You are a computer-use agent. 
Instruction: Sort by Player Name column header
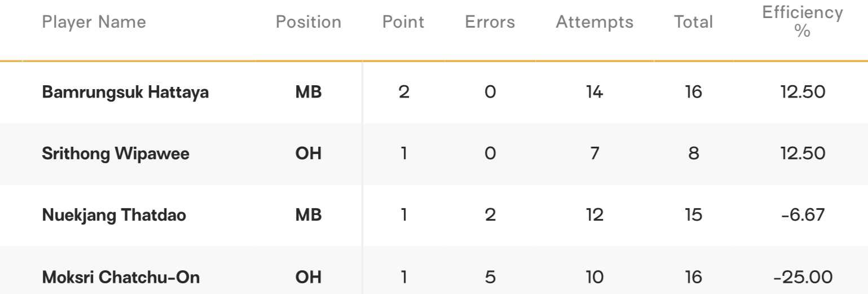click(x=94, y=23)
